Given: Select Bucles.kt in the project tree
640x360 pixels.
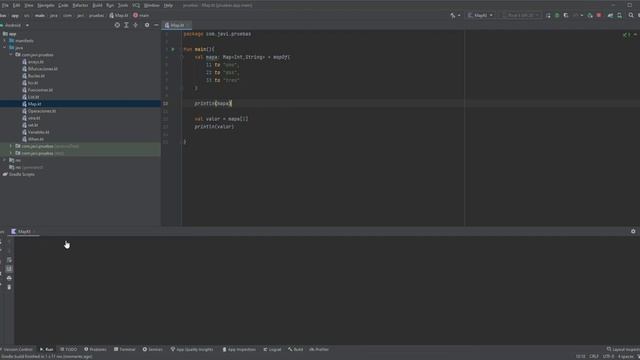Looking at the screenshot, I should [36, 76].
